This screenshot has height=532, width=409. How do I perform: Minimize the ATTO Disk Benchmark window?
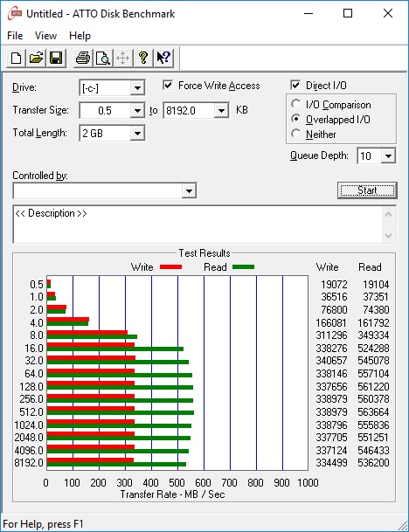point(308,14)
